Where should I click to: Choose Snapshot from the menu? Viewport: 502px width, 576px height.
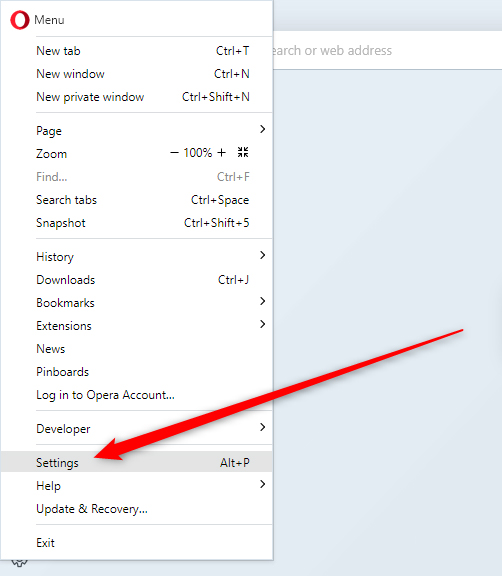[x=137, y=223]
